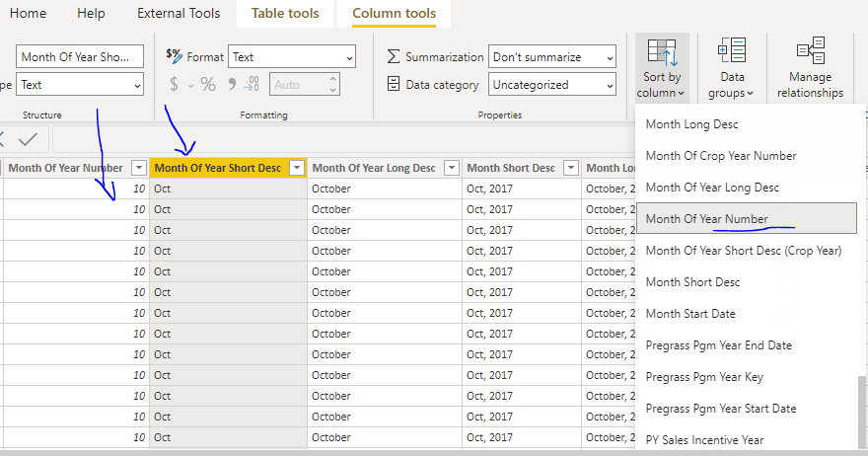Click the Format icon beside Format label
The width and height of the screenshot is (868, 456).
click(174, 56)
